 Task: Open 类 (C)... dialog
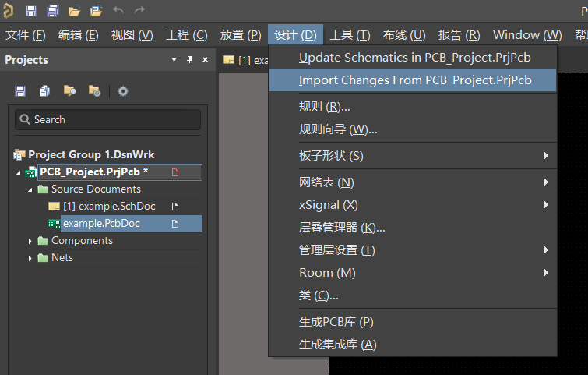[x=413, y=295]
